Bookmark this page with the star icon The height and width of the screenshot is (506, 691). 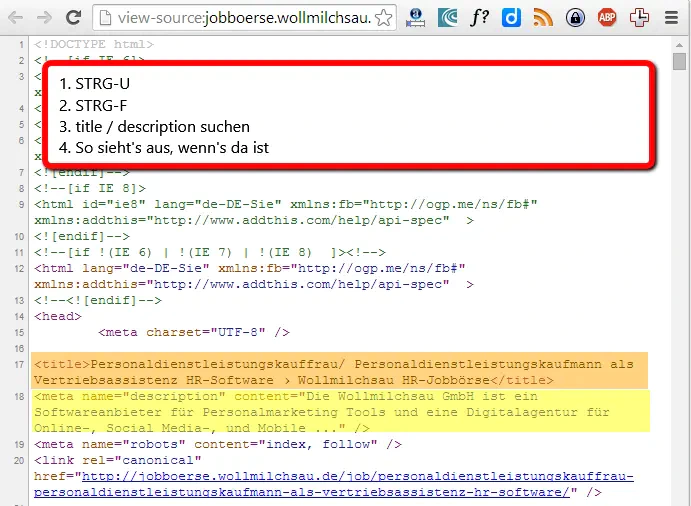coord(384,18)
